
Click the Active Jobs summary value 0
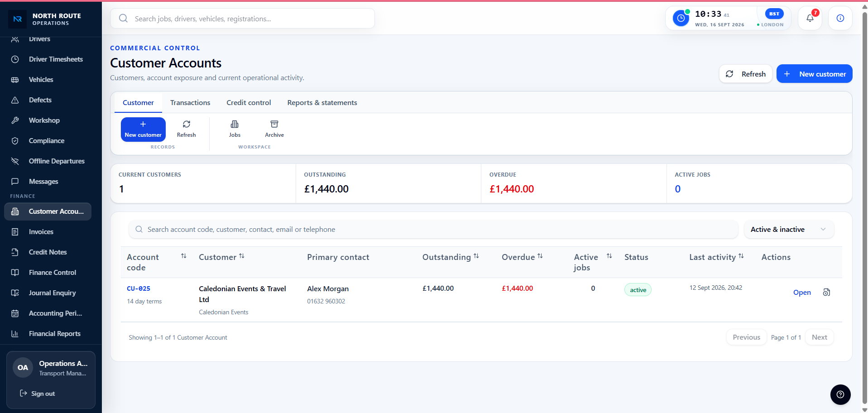[x=677, y=189]
